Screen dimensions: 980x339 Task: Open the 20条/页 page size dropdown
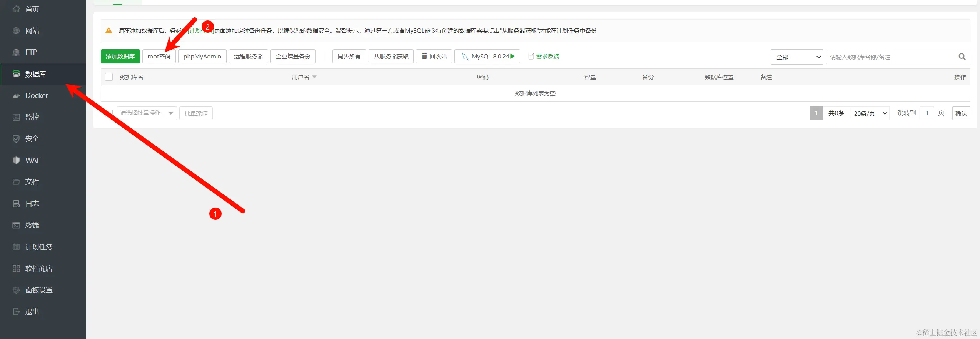(870, 113)
